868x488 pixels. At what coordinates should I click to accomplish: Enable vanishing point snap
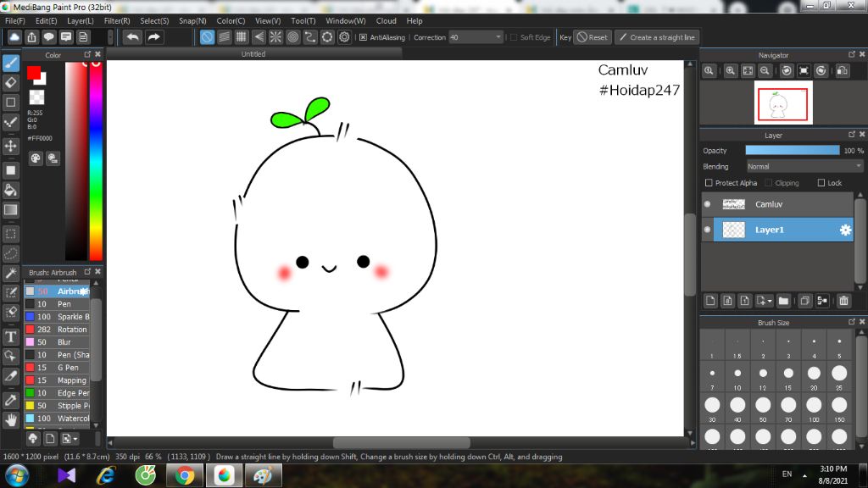(x=259, y=37)
